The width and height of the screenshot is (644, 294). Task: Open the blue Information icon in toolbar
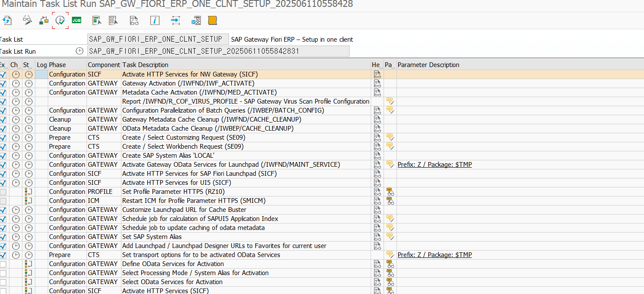[155, 20]
